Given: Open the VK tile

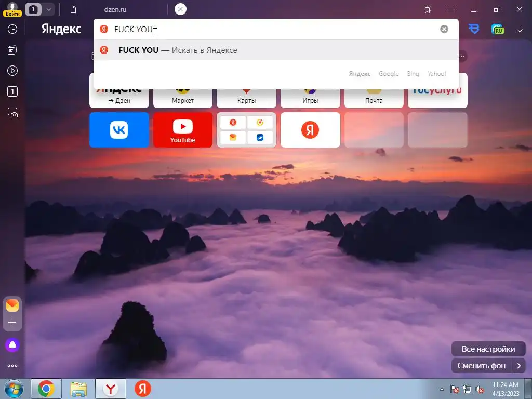Looking at the screenshot, I should click(119, 130).
